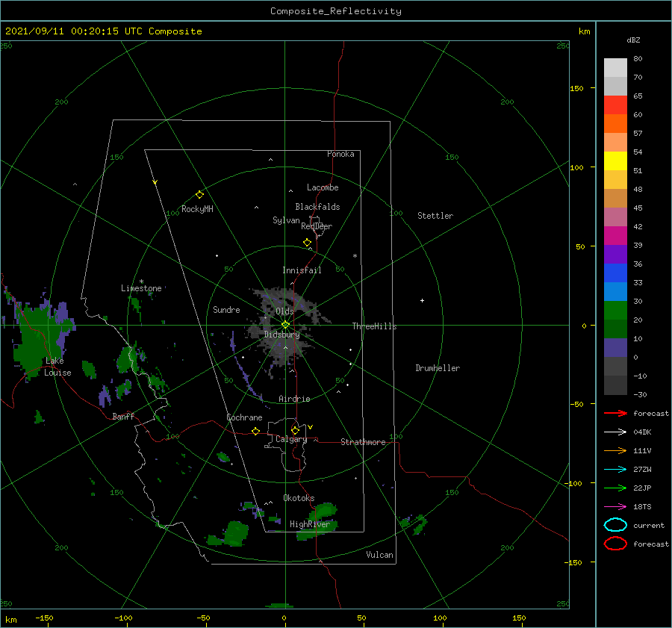Click the Vulcan label
The image size is (672, 628).
(379, 555)
